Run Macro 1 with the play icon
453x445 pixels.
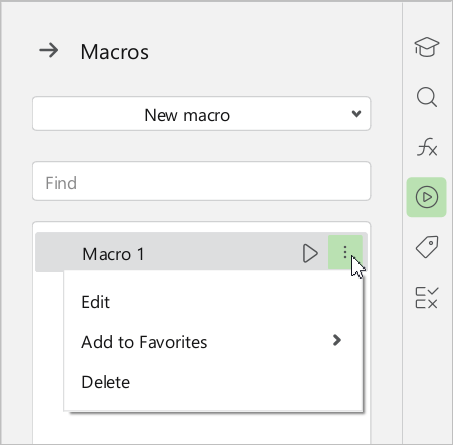click(310, 253)
